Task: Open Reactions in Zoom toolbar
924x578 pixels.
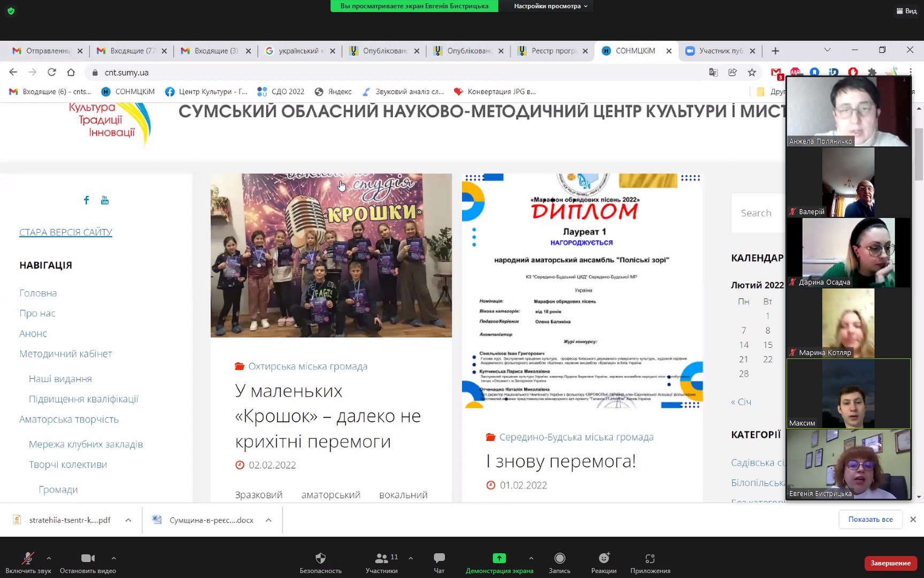Action: tap(604, 559)
